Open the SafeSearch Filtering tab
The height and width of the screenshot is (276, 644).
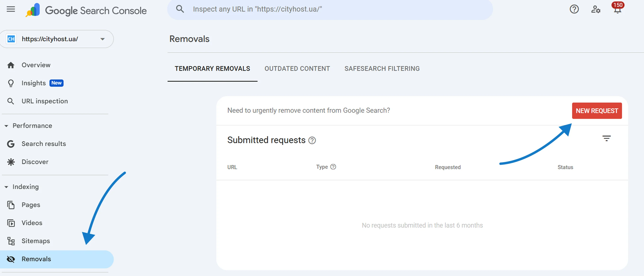click(382, 68)
